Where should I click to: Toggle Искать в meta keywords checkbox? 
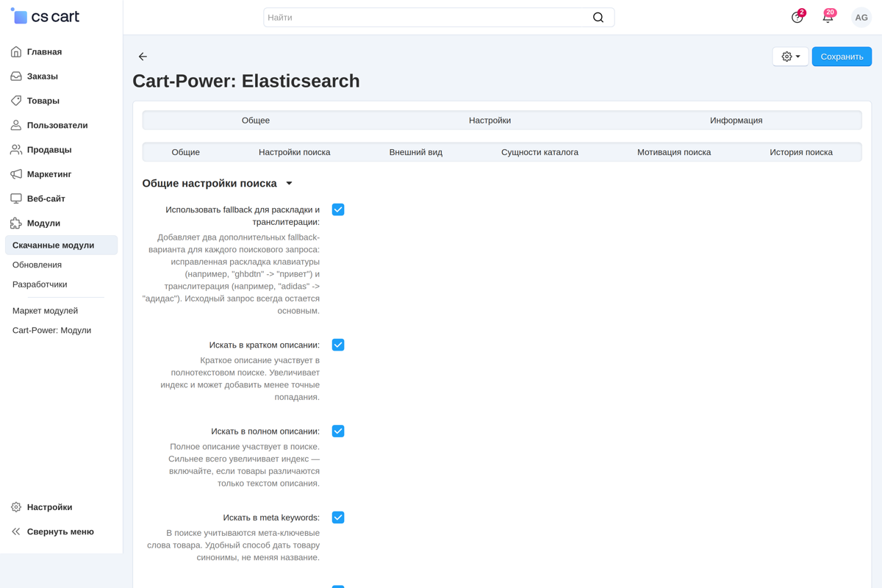[x=338, y=517]
